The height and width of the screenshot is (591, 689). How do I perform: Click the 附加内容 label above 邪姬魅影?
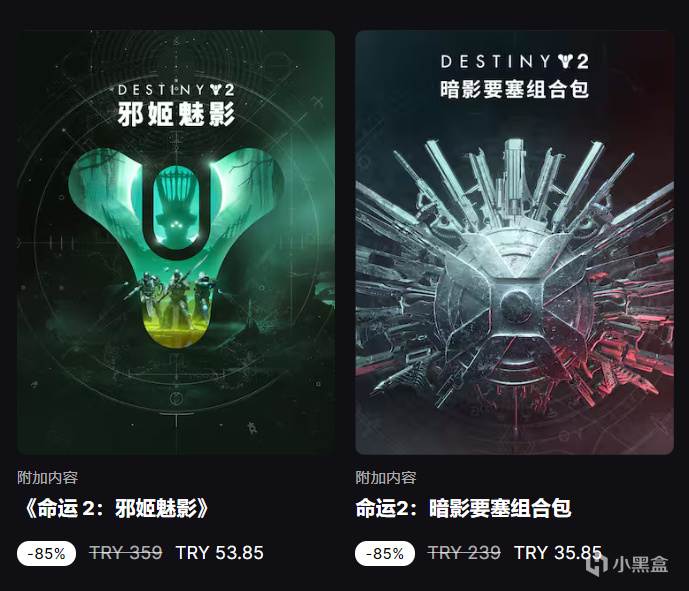click(x=47, y=478)
